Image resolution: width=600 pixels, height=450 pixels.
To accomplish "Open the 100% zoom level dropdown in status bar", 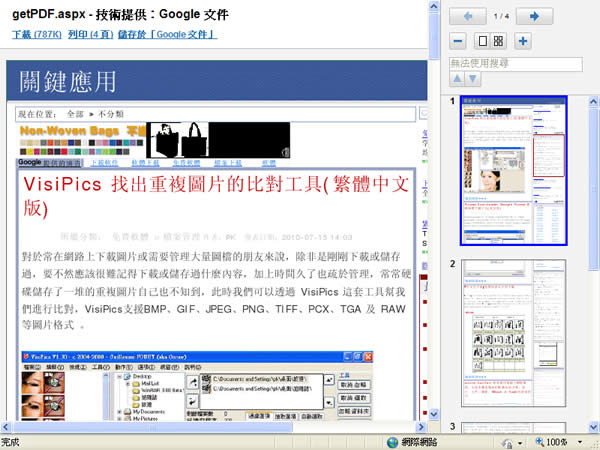I will click(x=580, y=443).
